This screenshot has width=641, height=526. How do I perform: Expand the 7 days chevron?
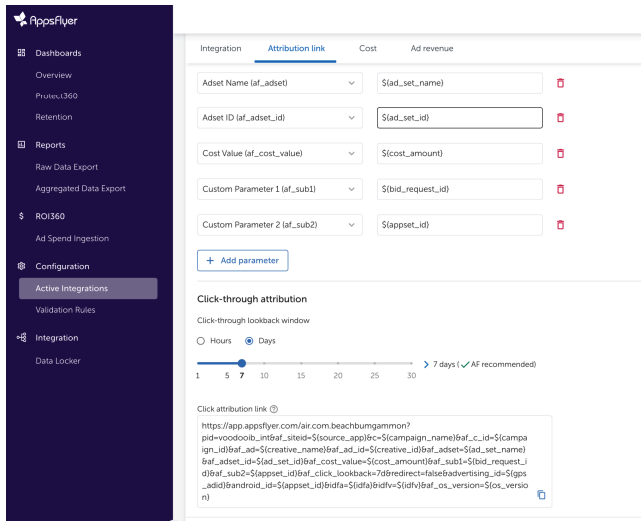[426, 364]
